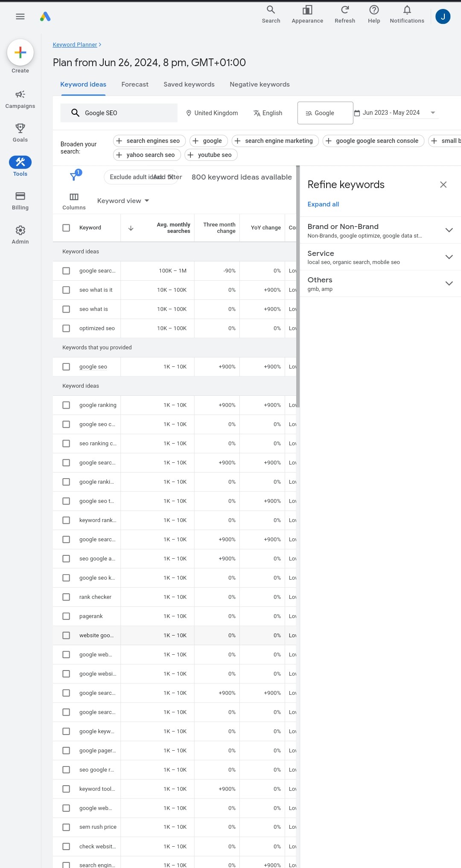Click the breadcrumb chevron after Keyword Planner

[100, 45]
